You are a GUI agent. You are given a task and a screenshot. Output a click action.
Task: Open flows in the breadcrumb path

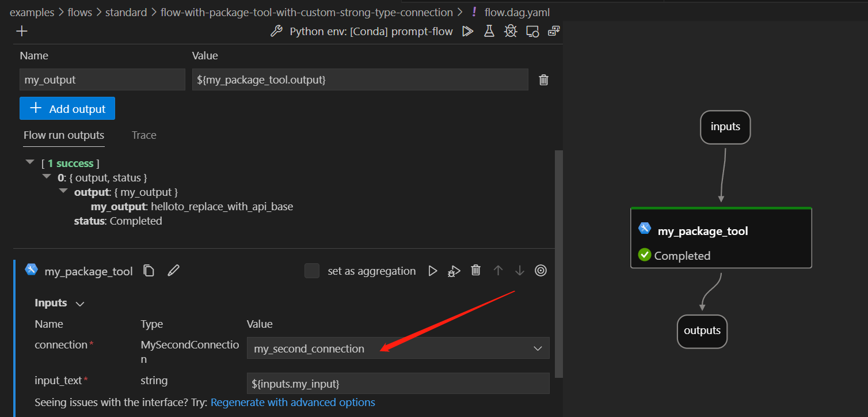[x=79, y=12]
